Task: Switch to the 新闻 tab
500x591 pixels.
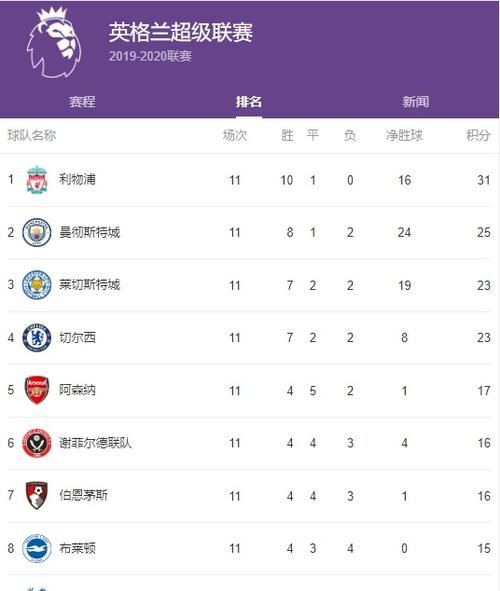Action: (x=416, y=102)
